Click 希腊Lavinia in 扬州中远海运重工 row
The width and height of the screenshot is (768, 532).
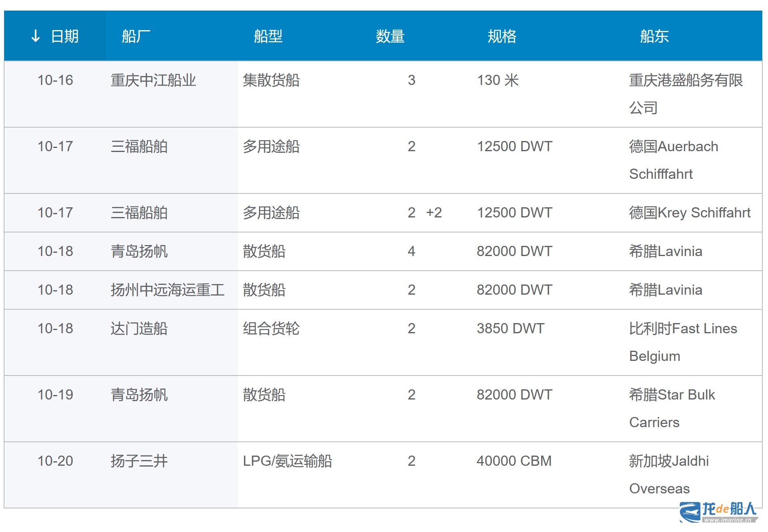666,290
